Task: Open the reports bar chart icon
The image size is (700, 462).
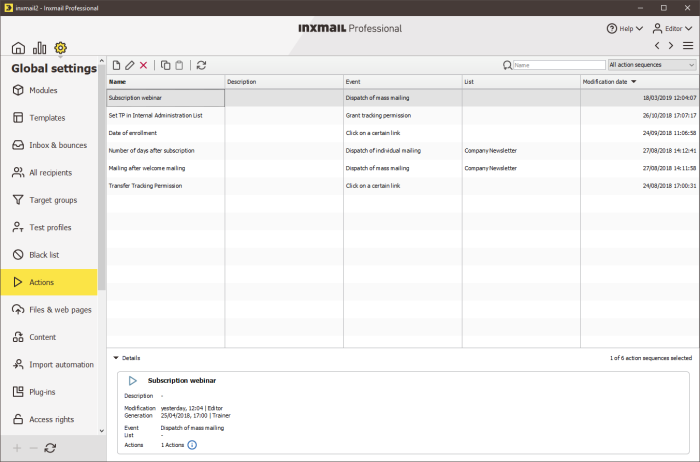Action: pyautogui.click(x=39, y=48)
